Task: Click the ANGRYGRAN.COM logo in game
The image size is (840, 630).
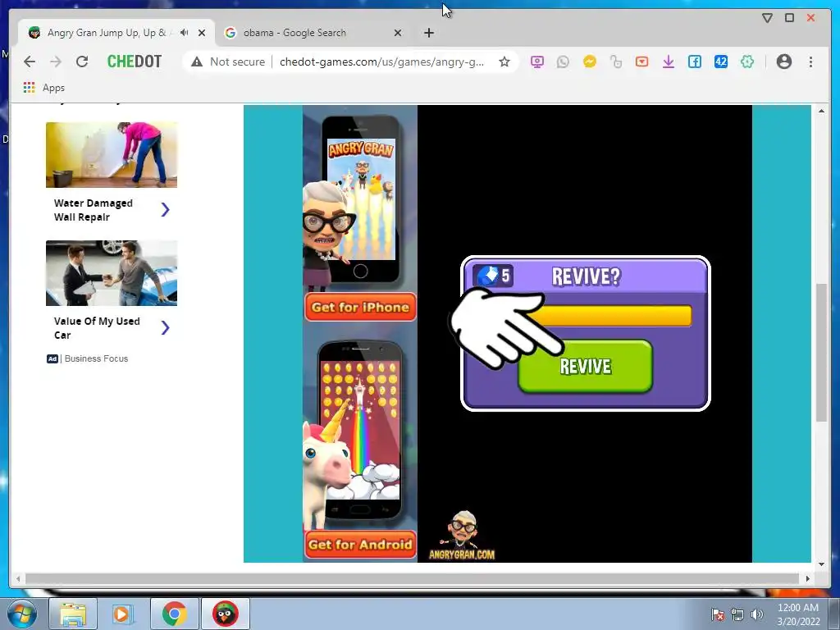Action: point(462,536)
